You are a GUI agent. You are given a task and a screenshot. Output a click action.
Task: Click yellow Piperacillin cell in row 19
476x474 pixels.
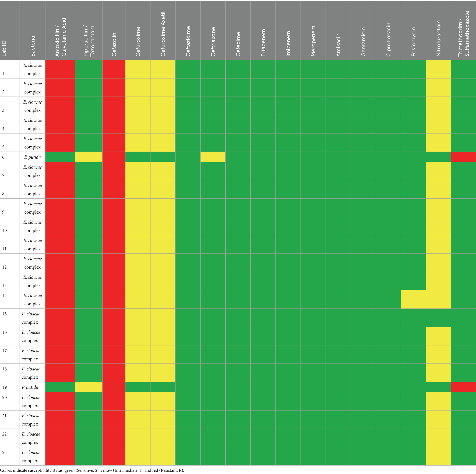pos(89,387)
